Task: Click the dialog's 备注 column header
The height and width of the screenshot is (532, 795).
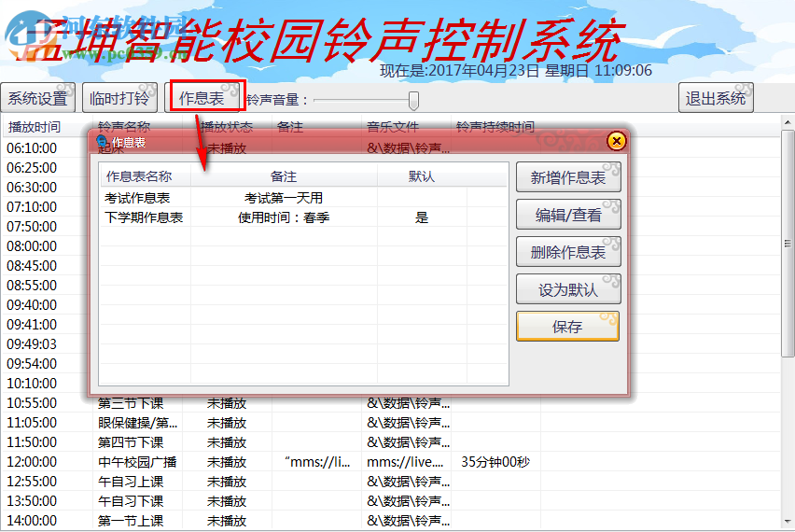Action: [x=284, y=176]
